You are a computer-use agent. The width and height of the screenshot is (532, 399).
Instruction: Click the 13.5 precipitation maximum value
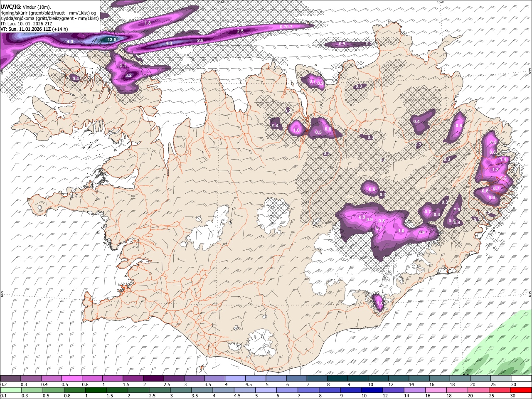click(x=112, y=39)
